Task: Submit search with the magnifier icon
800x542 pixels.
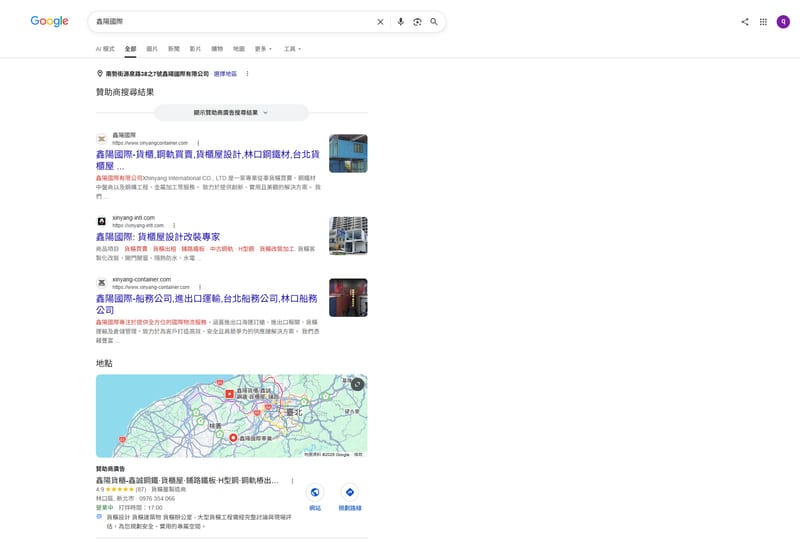Action: coord(434,22)
